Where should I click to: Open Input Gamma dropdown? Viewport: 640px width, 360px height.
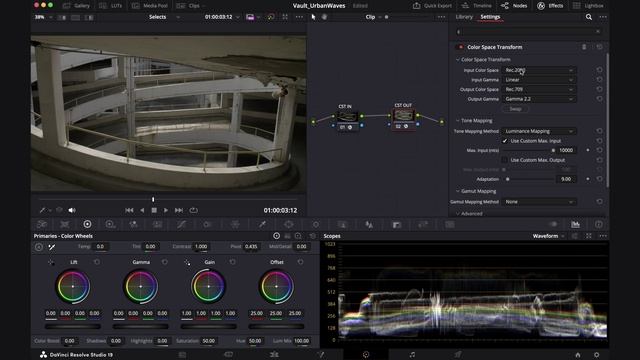[x=539, y=80]
